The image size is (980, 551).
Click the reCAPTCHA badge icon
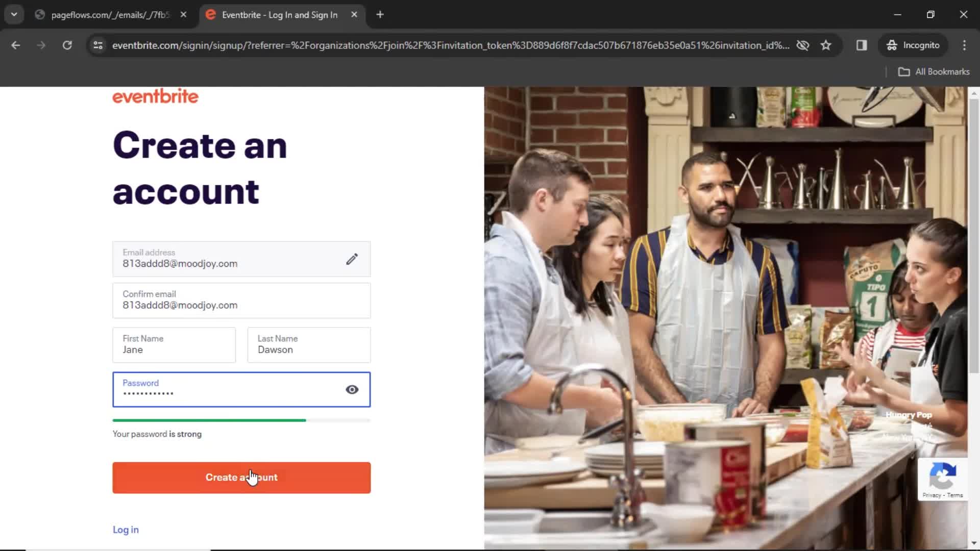click(x=942, y=475)
